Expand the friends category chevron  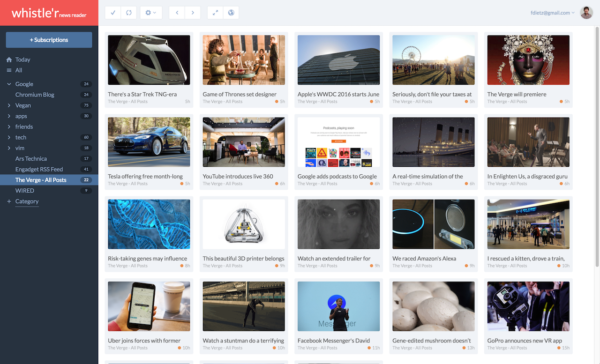[x=9, y=126]
